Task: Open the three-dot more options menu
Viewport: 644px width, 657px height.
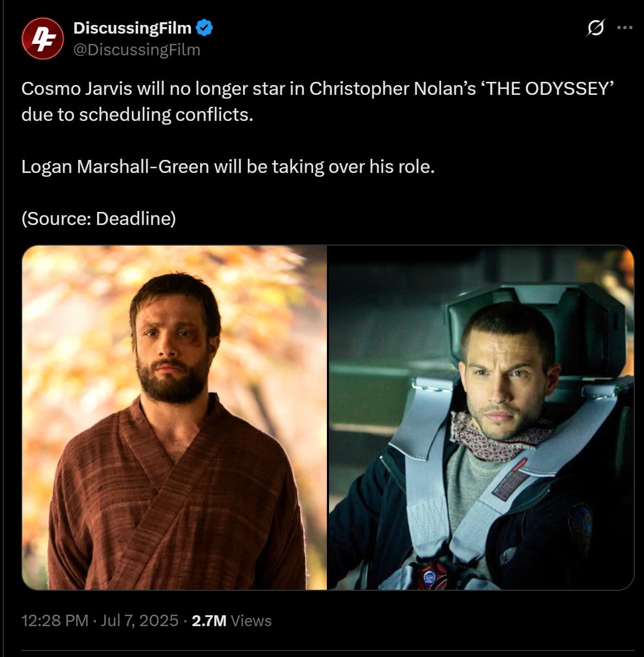Action: coord(624,28)
